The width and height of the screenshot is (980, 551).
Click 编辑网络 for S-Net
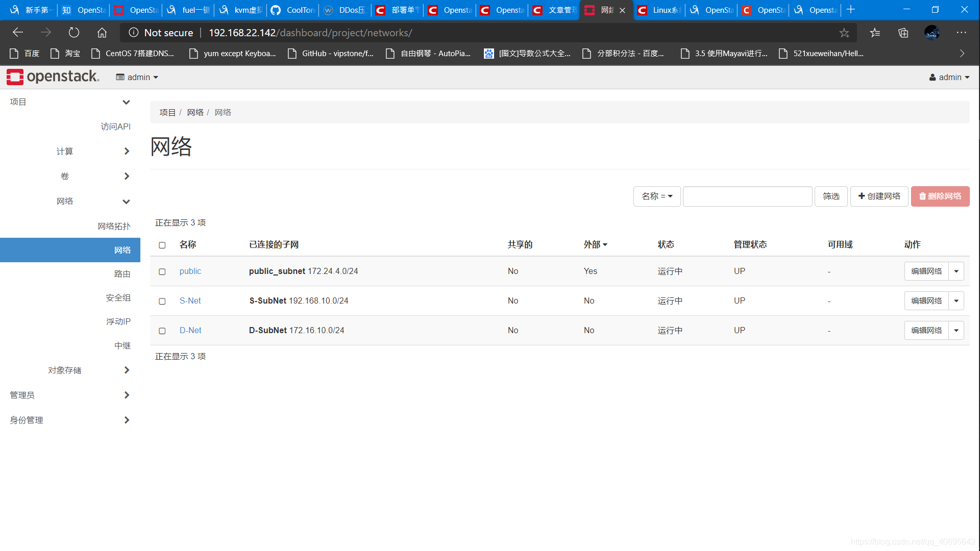(926, 301)
